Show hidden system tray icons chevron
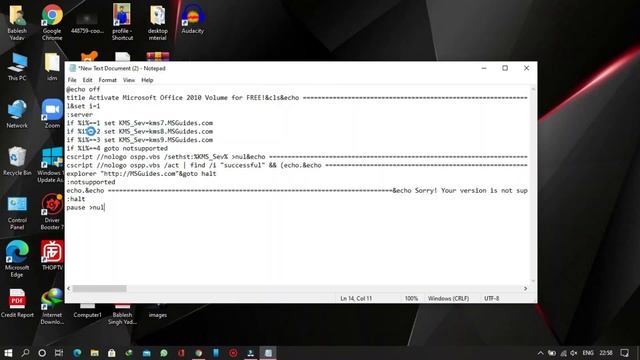This screenshot has width=640, height=360. (540, 353)
